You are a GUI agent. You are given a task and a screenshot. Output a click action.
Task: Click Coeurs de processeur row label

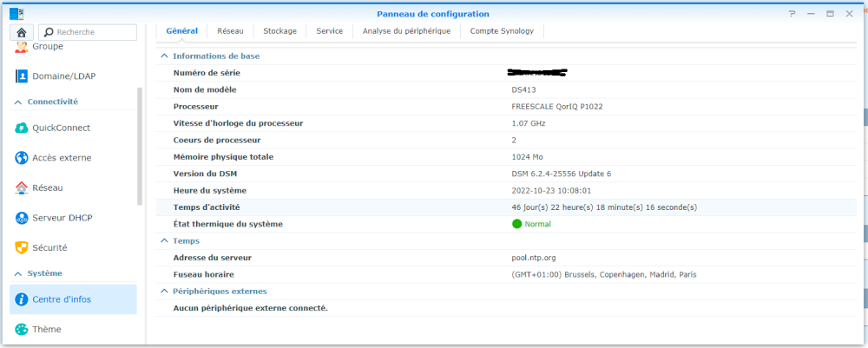click(217, 140)
